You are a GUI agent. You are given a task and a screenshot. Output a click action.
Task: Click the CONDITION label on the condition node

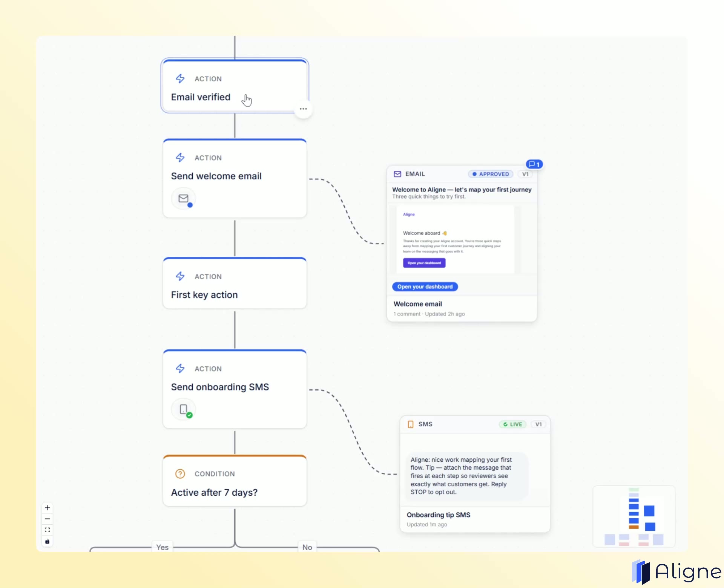click(x=215, y=474)
